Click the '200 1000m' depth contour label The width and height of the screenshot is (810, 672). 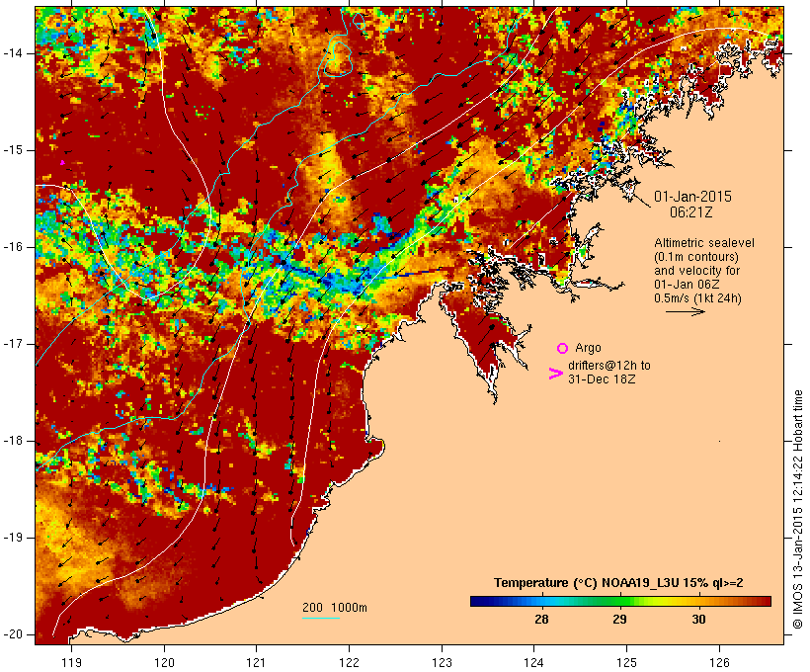335,608
